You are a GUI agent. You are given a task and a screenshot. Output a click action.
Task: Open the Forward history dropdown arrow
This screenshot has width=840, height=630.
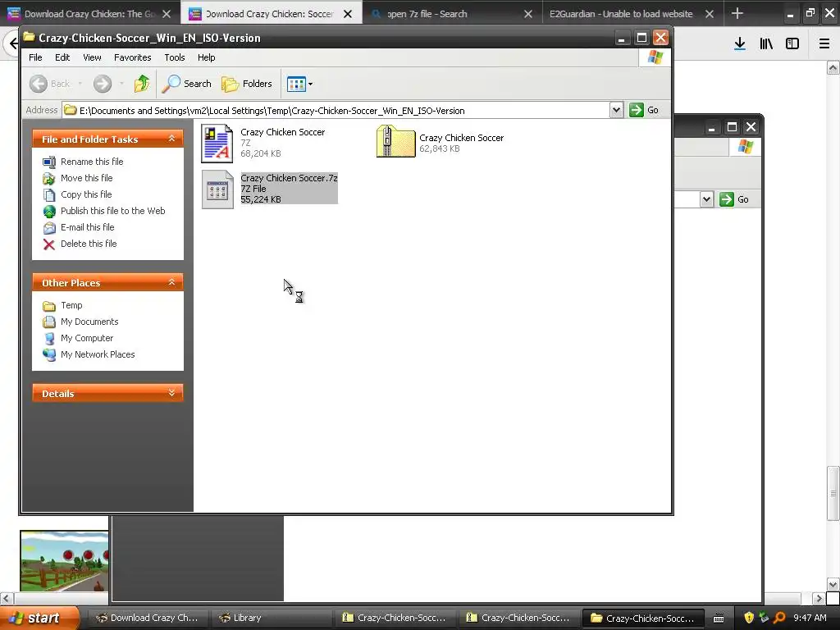point(122,84)
